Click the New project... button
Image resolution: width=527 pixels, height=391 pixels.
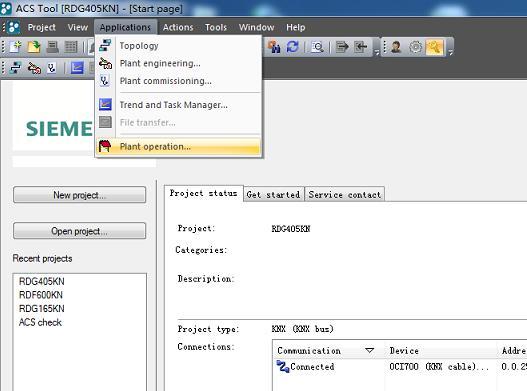point(80,195)
